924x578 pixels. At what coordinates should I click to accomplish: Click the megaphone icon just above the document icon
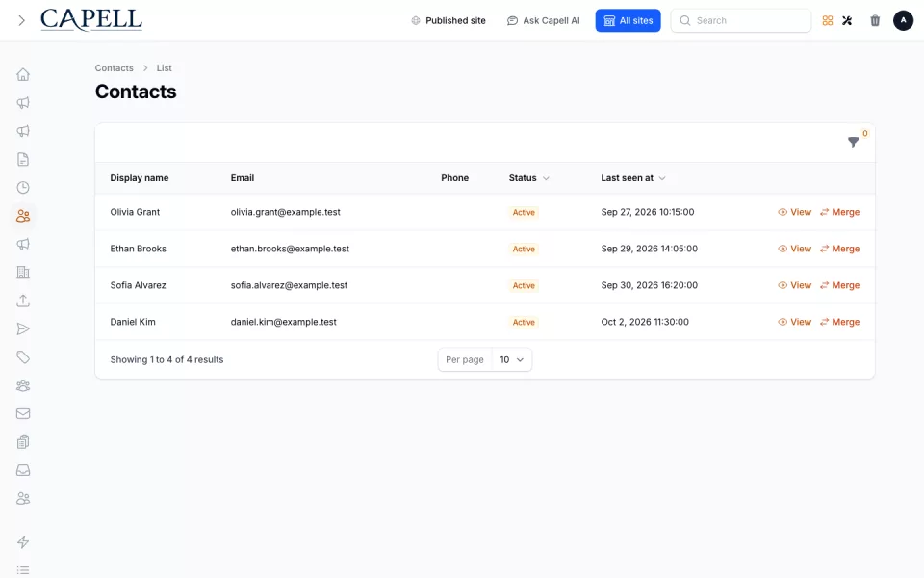point(23,131)
